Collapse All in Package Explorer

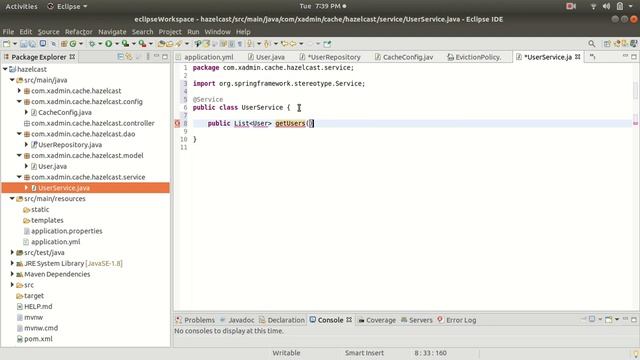(x=120, y=57)
